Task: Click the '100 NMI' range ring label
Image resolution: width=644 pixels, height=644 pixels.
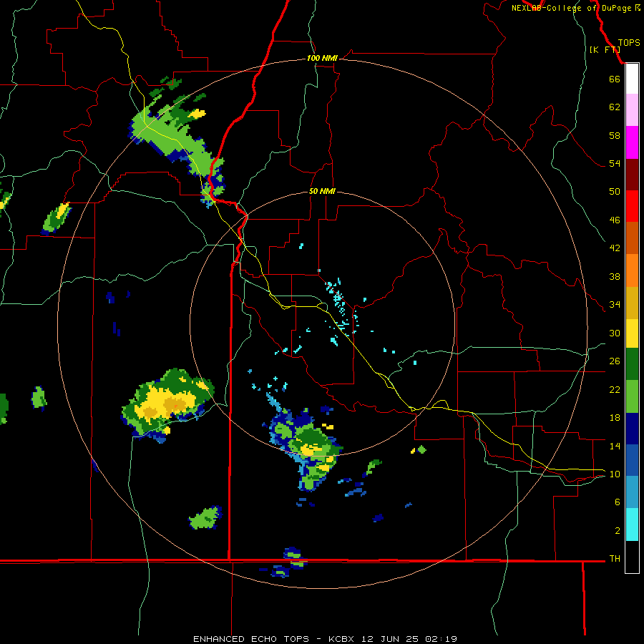Action: [x=322, y=59]
